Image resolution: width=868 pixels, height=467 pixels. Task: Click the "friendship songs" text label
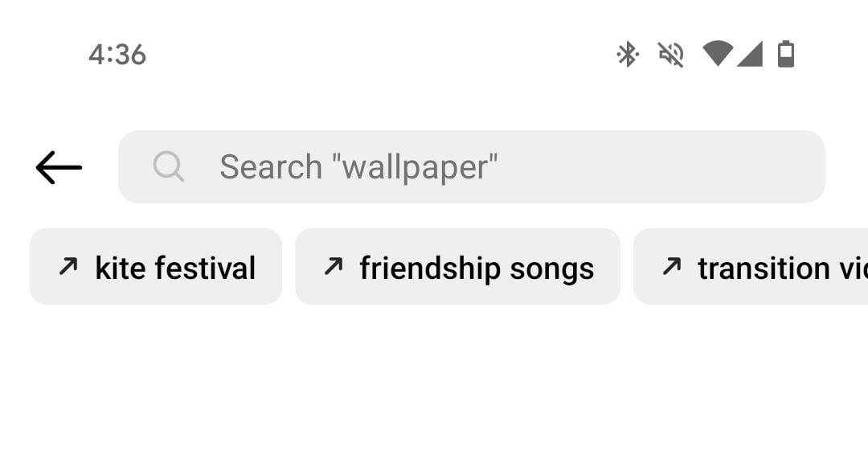(477, 269)
